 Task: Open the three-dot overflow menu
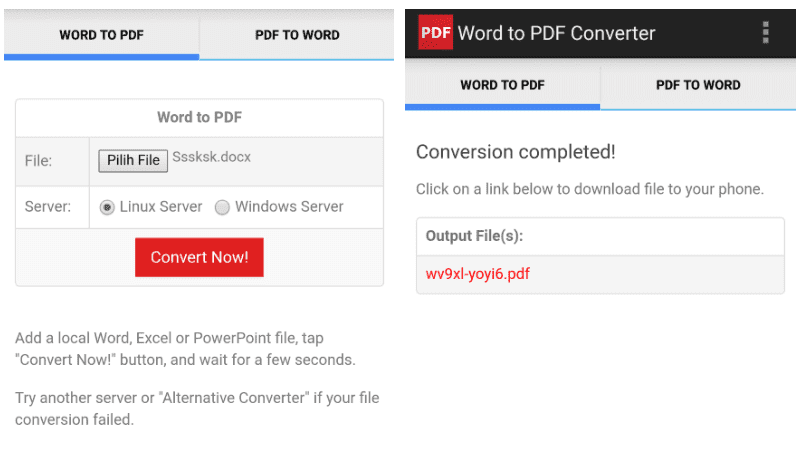click(x=765, y=32)
